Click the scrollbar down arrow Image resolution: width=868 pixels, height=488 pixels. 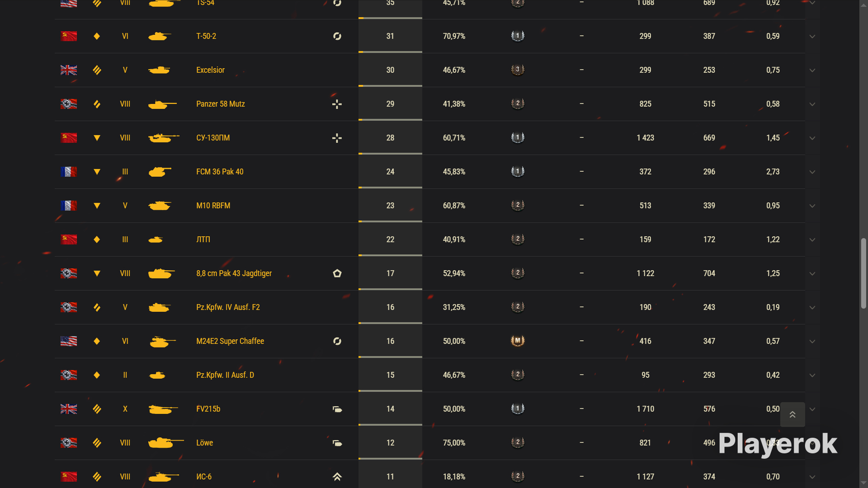pyautogui.click(x=864, y=483)
